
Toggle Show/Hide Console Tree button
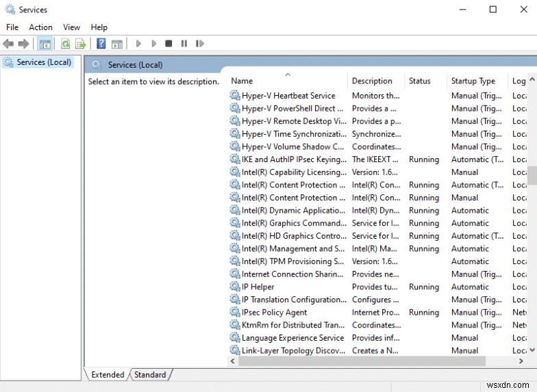45,44
